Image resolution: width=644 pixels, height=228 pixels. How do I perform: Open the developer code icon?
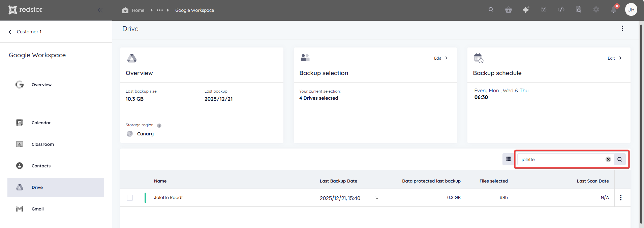tap(561, 10)
